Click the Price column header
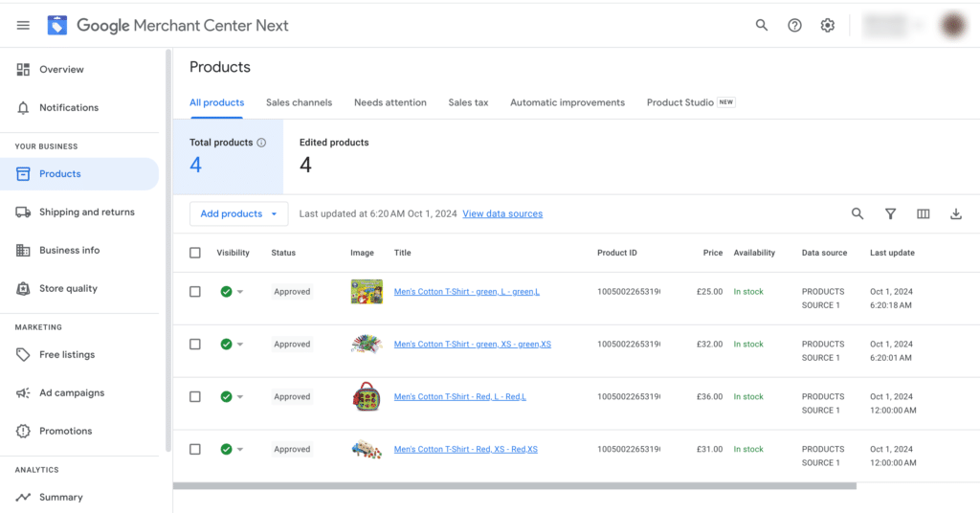Viewport: 980px width, 513px height. coord(712,253)
